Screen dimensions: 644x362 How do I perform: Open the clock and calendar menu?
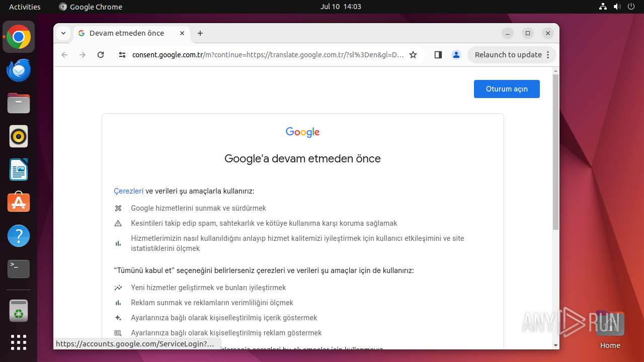[341, 7]
